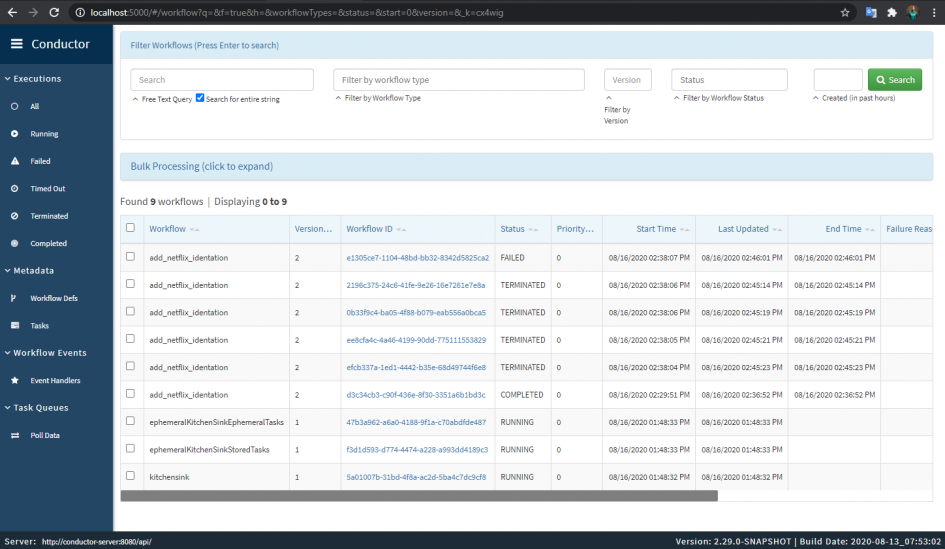This screenshot has width=945, height=549.
Task: Toggle Search for entire string checkbox
Action: coord(200,98)
